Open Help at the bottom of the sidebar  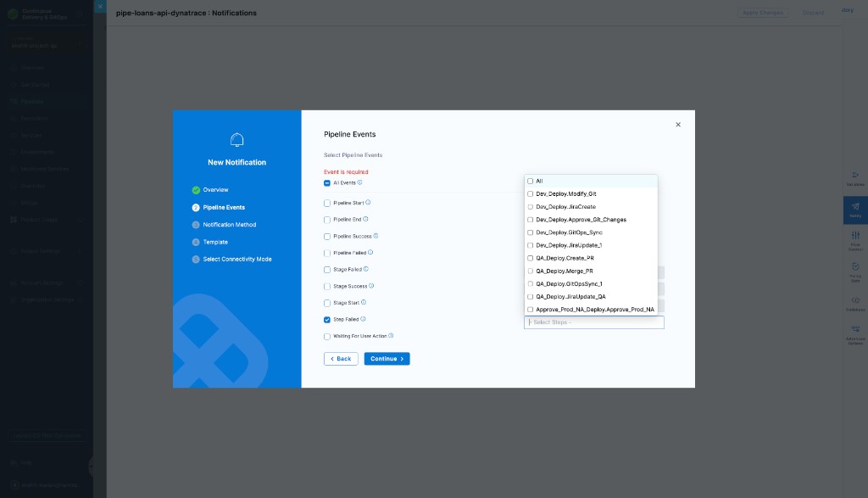click(x=22, y=462)
